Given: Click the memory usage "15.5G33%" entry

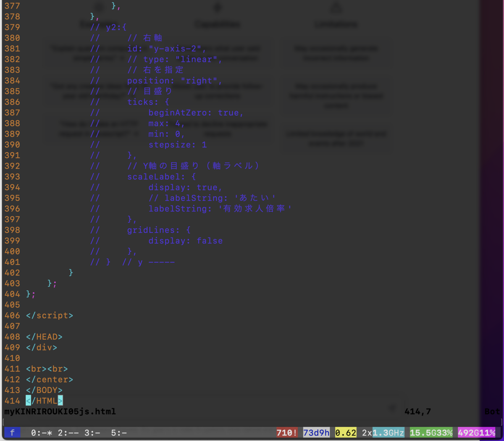Looking at the screenshot, I should (431, 433).
